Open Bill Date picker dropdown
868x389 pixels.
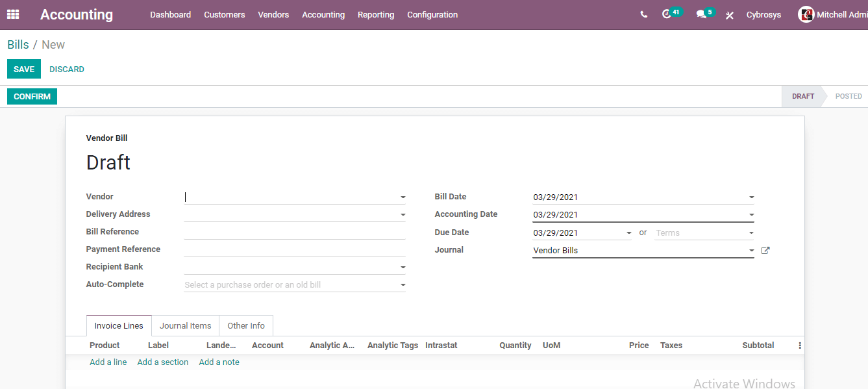tap(751, 197)
